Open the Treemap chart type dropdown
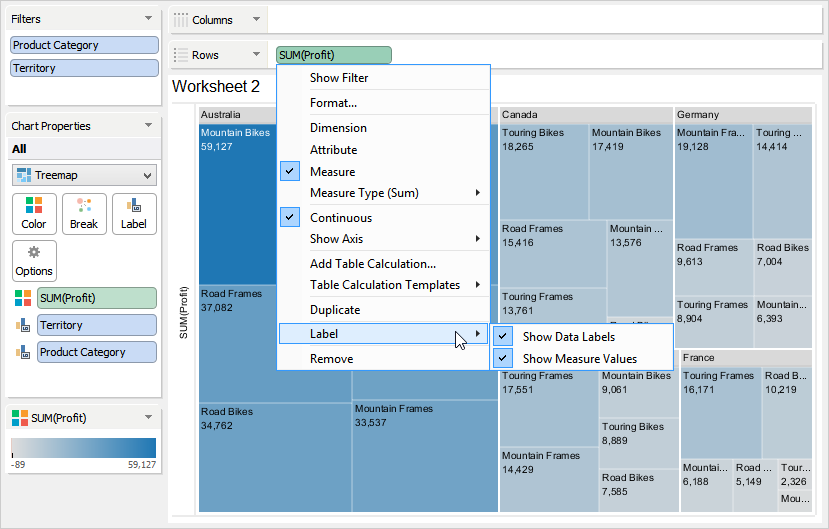 click(84, 175)
